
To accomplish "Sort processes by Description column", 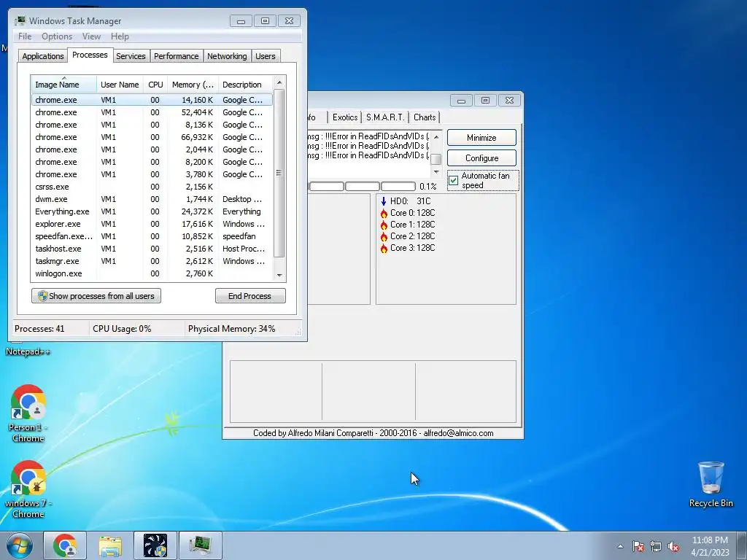I will coord(245,85).
